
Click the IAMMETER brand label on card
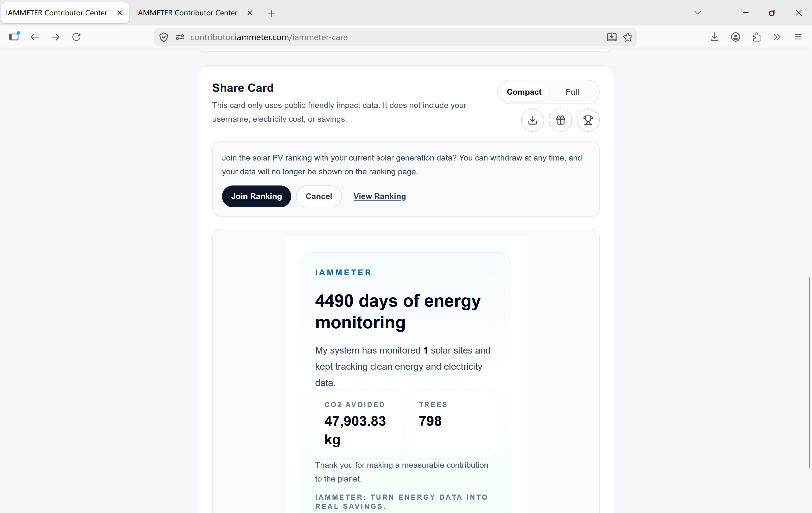point(343,272)
